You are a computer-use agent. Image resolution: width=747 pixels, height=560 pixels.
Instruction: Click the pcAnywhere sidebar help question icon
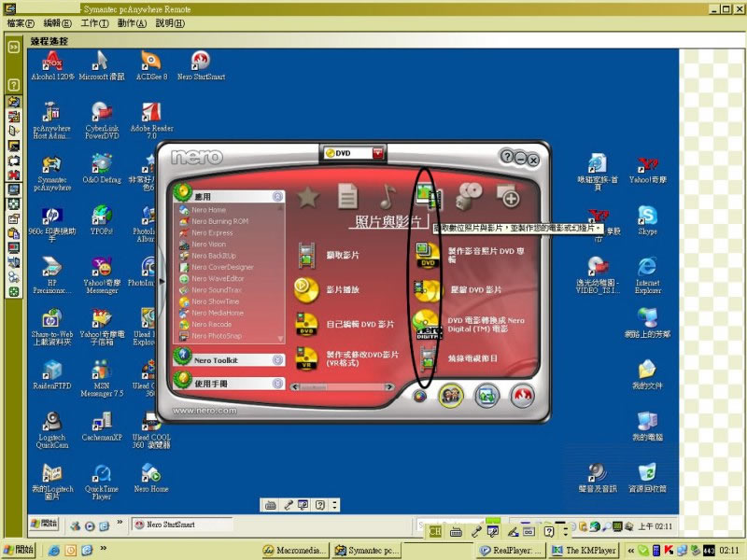tap(14, 85)
